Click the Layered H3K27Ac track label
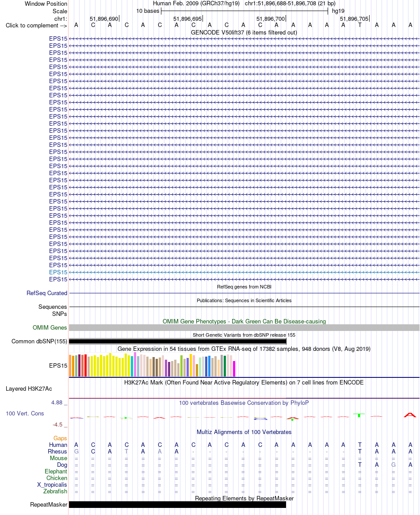This screenshot has width=420, height=515. [29, 389]
